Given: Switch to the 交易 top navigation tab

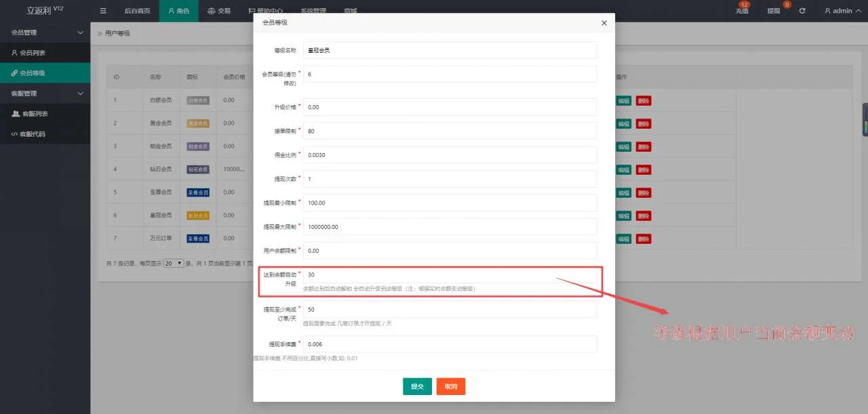Looking at the screenshot, I should [x=218, y=11].
